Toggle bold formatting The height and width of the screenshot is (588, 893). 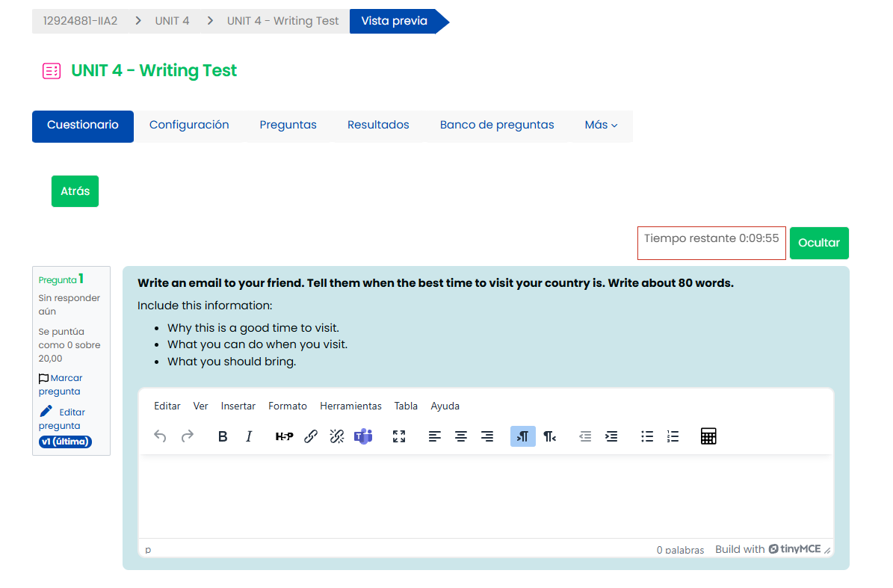pos(223,436)
